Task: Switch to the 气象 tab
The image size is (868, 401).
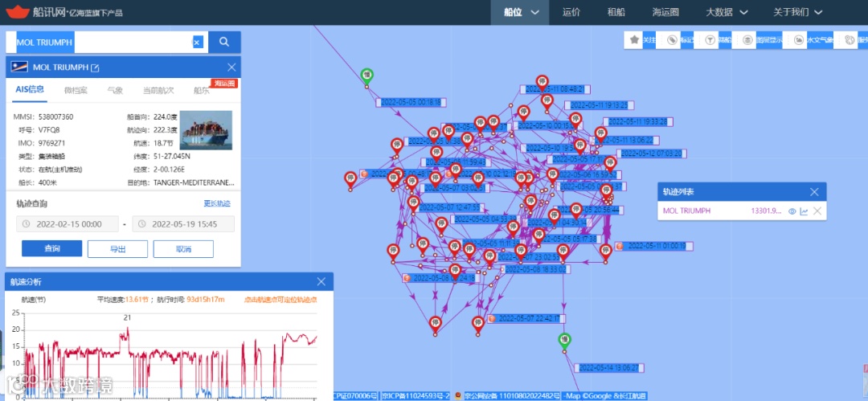Action: [x=115, y=90]
